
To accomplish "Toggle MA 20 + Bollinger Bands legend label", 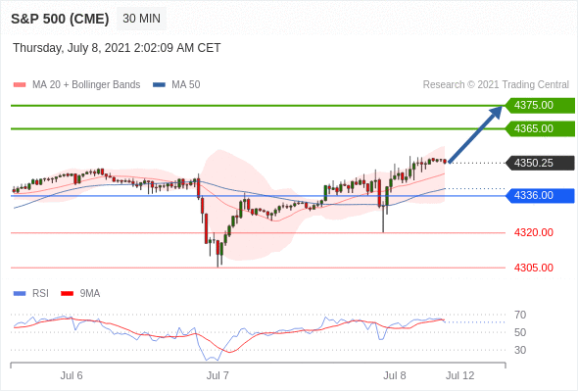I will [86, 85].
